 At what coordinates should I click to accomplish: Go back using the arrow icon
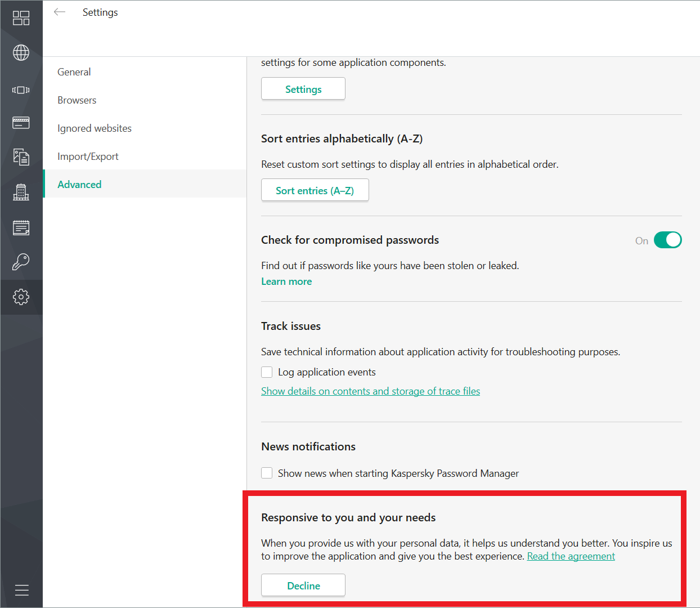60,12
